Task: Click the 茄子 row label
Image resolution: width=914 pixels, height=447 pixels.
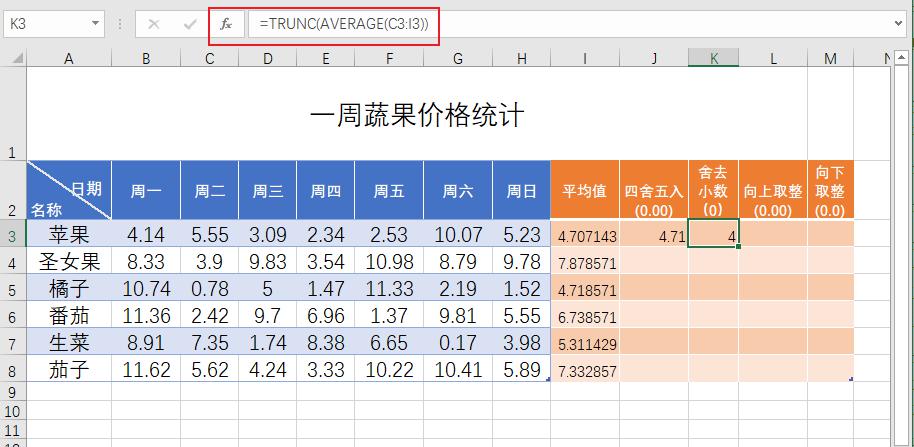Action: (x=69, y=369)
